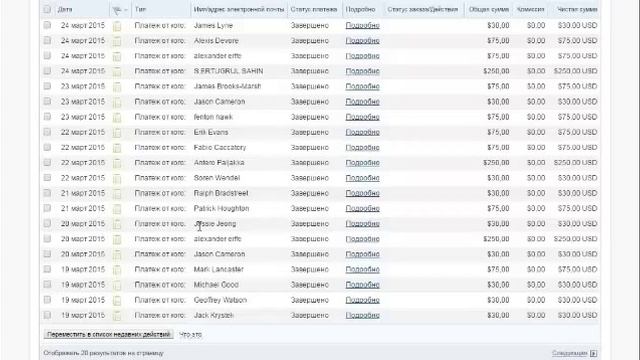Open note icon for Jason Cameron on 23 март
The image size is (640, 360).
coord(117,102)
